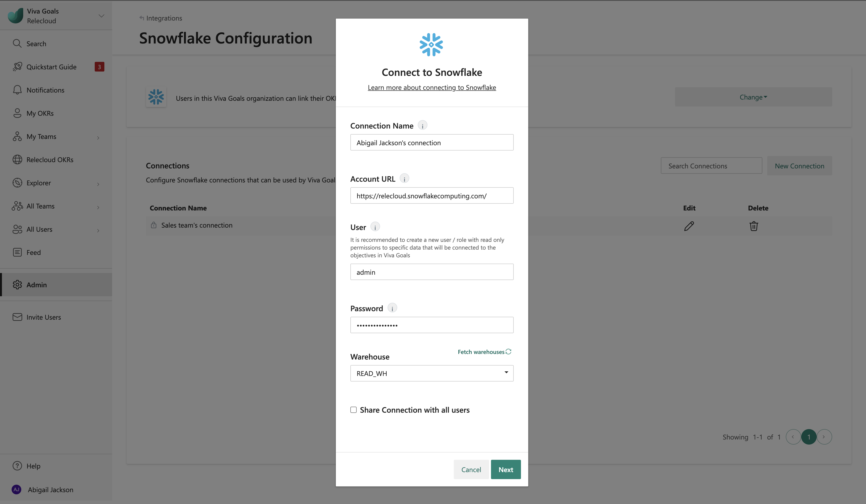
Task: Open Learn more about connecting to Snowflake link
Action: tap(432, 88)
